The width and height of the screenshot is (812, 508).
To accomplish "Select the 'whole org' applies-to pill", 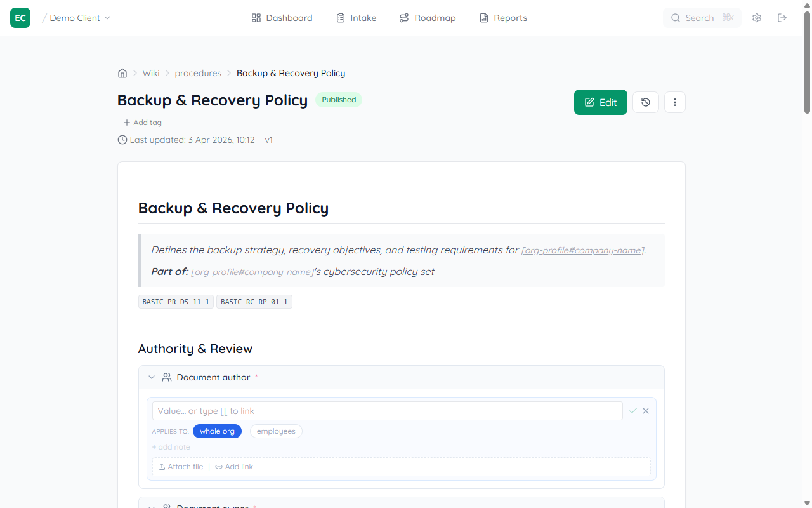I will tap(217, 431).
